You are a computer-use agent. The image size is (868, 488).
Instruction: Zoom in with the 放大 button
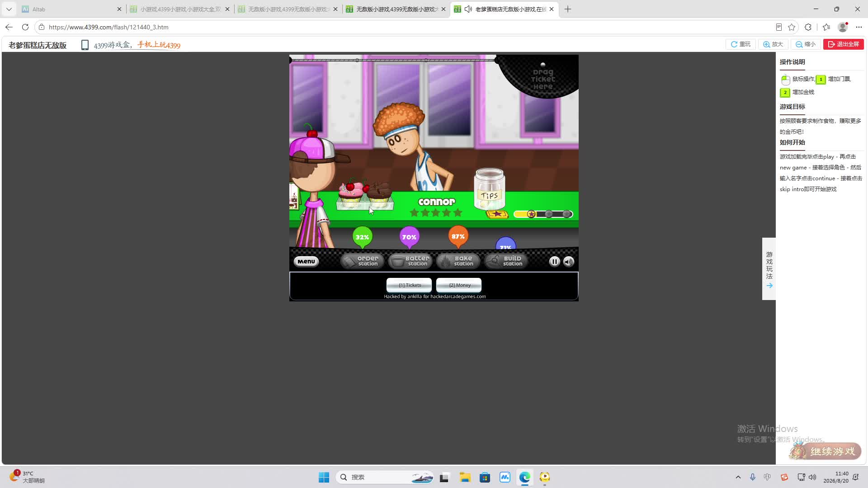tap(773, 44)
